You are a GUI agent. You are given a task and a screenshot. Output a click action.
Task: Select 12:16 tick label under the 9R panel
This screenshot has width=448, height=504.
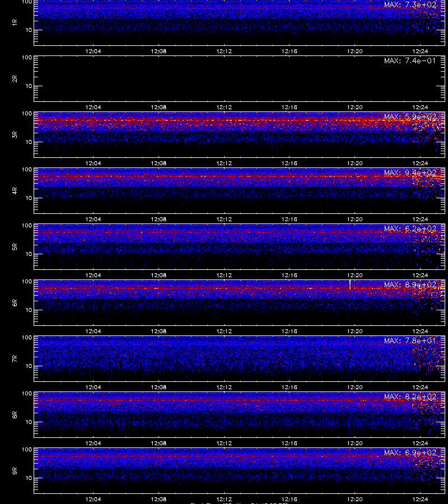point(289,499)
